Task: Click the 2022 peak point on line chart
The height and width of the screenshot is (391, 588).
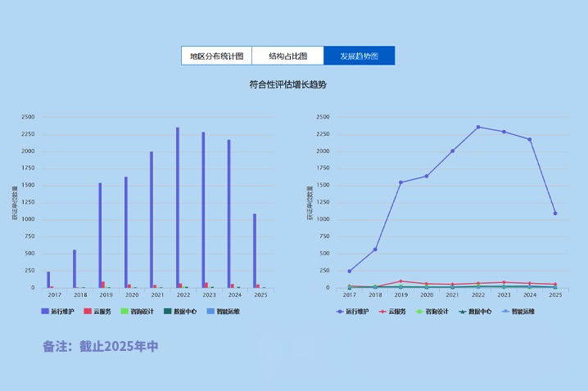Action: [478, 127]
